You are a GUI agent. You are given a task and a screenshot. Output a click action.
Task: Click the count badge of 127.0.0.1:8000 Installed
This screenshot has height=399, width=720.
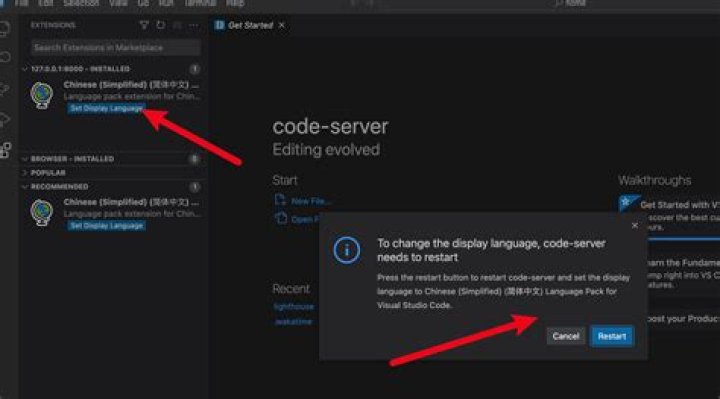[x=195, y=69]
